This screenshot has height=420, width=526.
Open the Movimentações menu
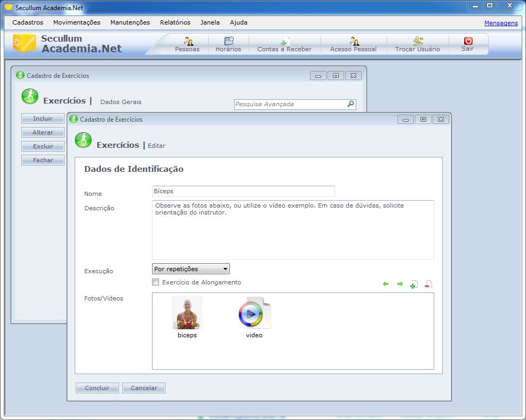coord(77,22)
